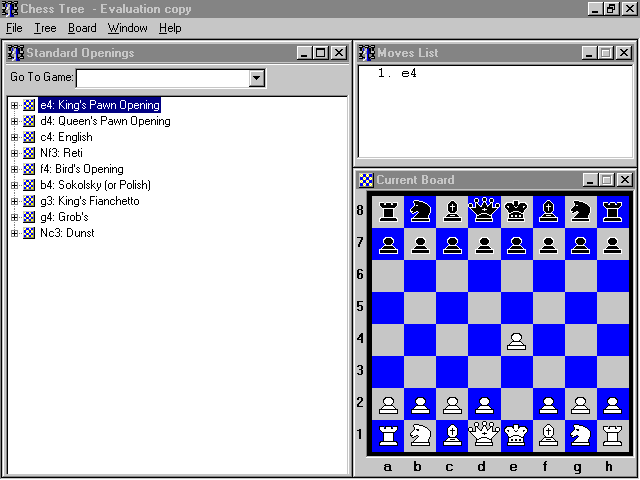Click the board icon beside Nf3: Reti
This screenshot has width=640, height=480.
(30, 153)
